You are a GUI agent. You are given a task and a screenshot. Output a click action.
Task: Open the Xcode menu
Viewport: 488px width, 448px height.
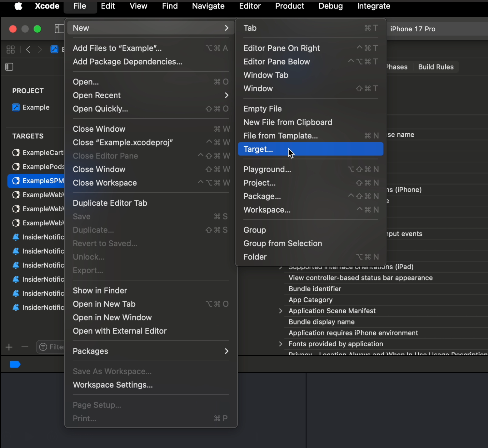pyautogui.click(x=47, y=6)
